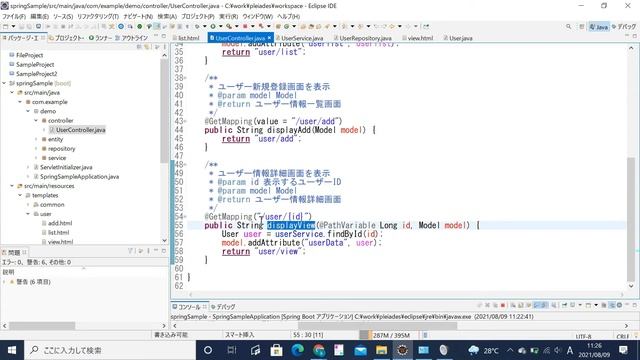This screenshot has height=360, width=640.
Task: Toggle Link with Editor in Package Explorer
Action: tap(147, 47)
